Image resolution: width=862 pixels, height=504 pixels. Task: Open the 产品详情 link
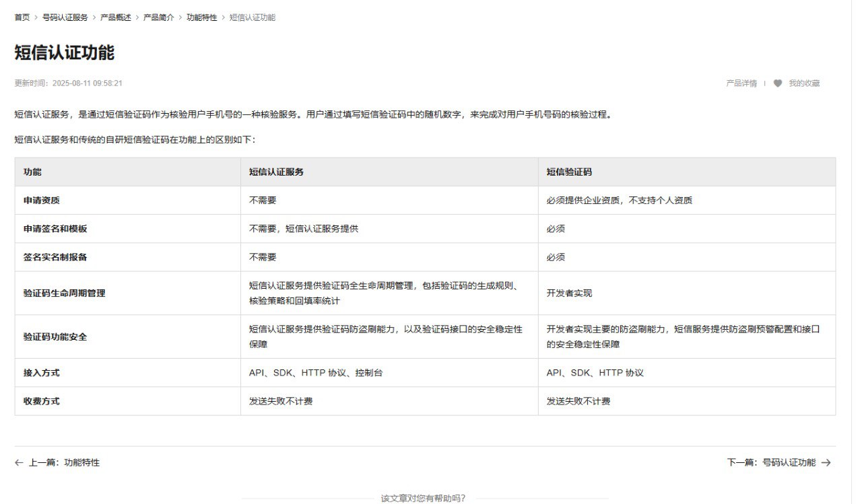pos(741,83)
